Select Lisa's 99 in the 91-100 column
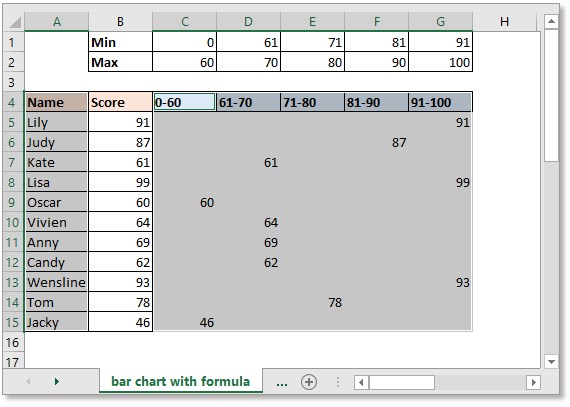570x407 pixels. point(441,182)
